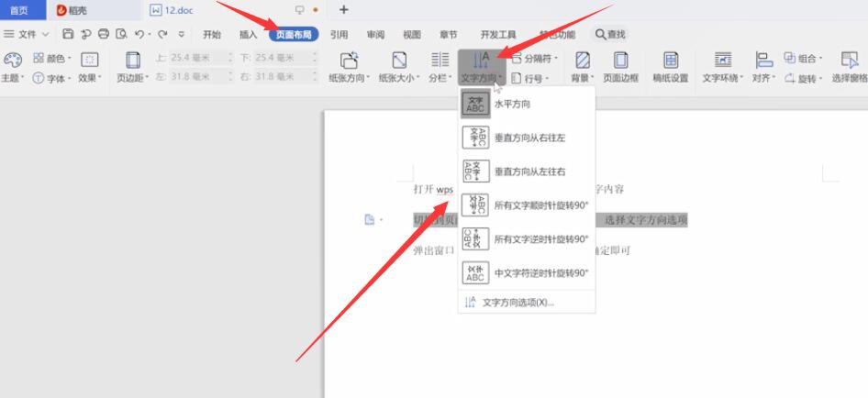
Task: Click the Save icon in quick access toolbar
Action: (x=68, y=34)
